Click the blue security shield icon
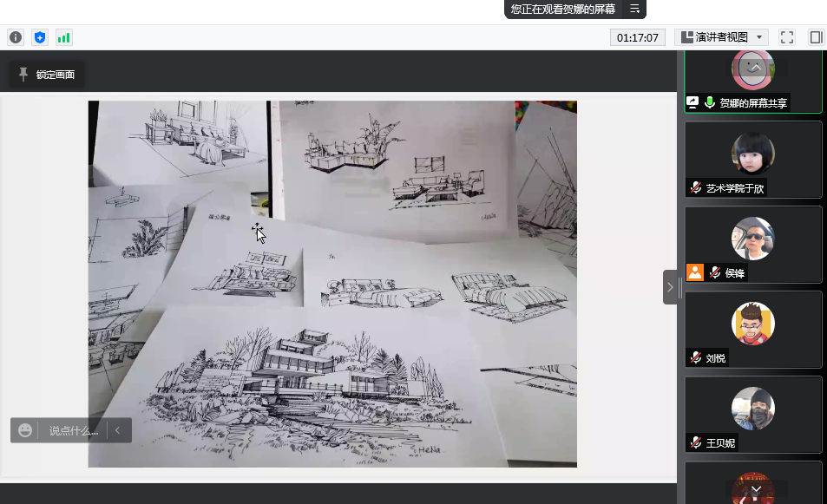 click(40, 37)
